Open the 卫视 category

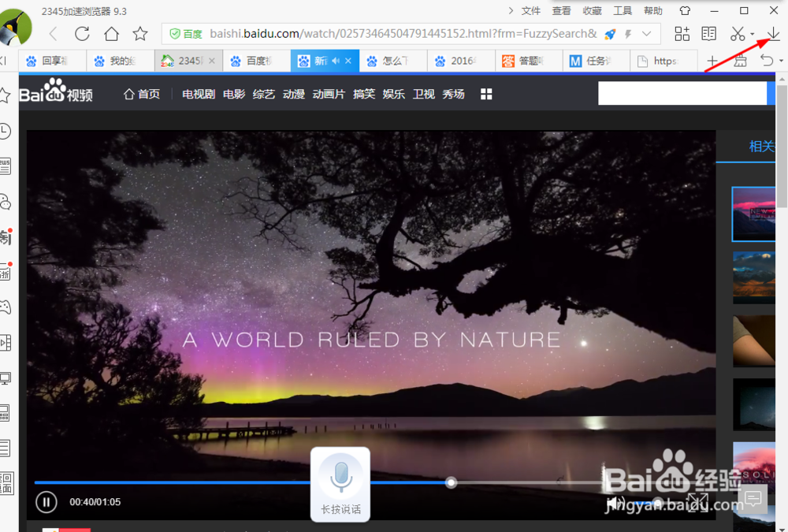(x=424, y=94)
